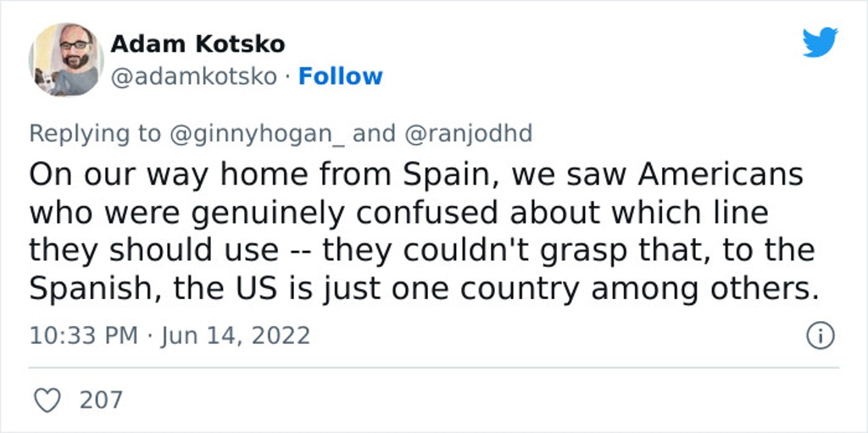
Task: Open the tweet info circle icon
Action: click(x=821, y=336)
